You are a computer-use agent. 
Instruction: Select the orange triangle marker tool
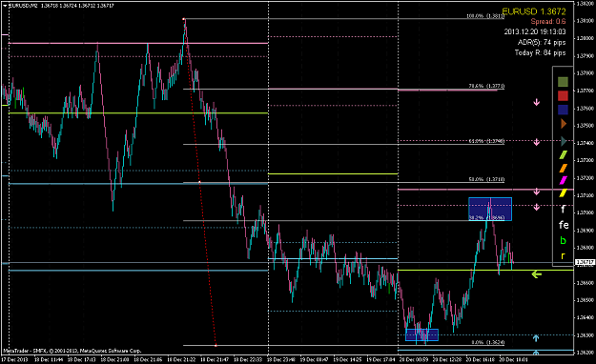pyautogui.click(x=564, y=124)
